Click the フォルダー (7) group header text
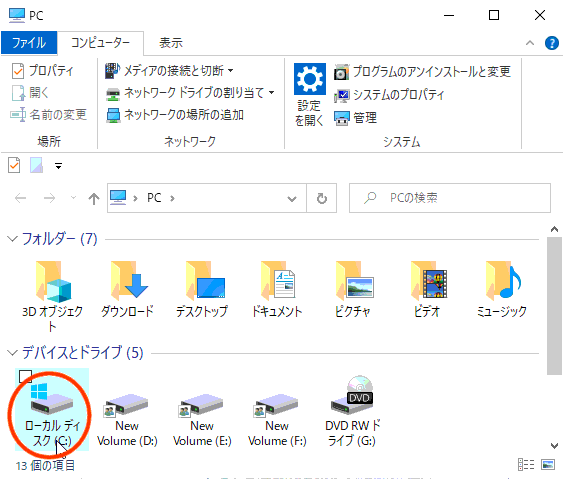Image resolution: width=564 pixels, height=479 pixels. point(59,239)
